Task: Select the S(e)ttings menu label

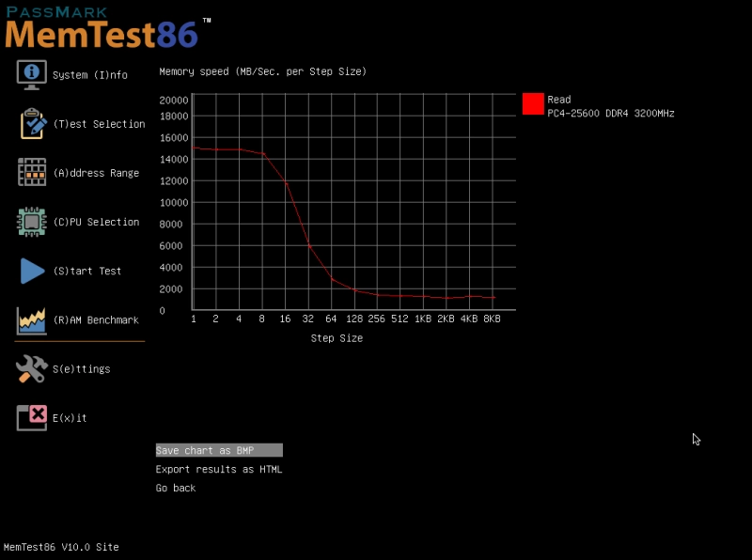Action: point(82,368)
